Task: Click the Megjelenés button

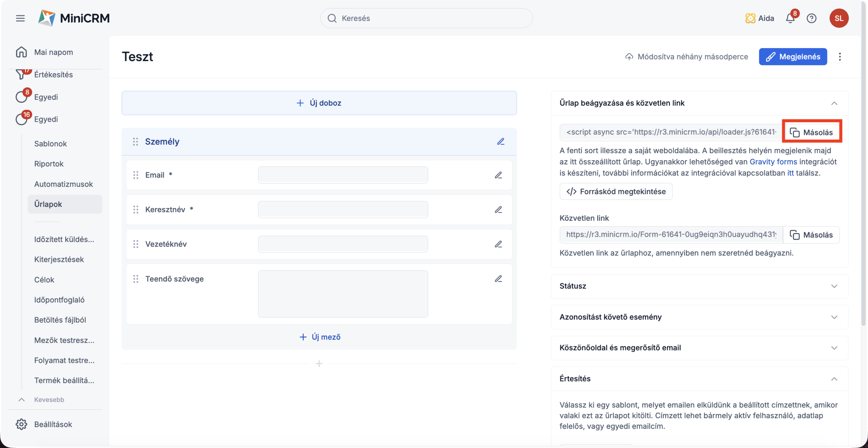Action: point(793,57)
